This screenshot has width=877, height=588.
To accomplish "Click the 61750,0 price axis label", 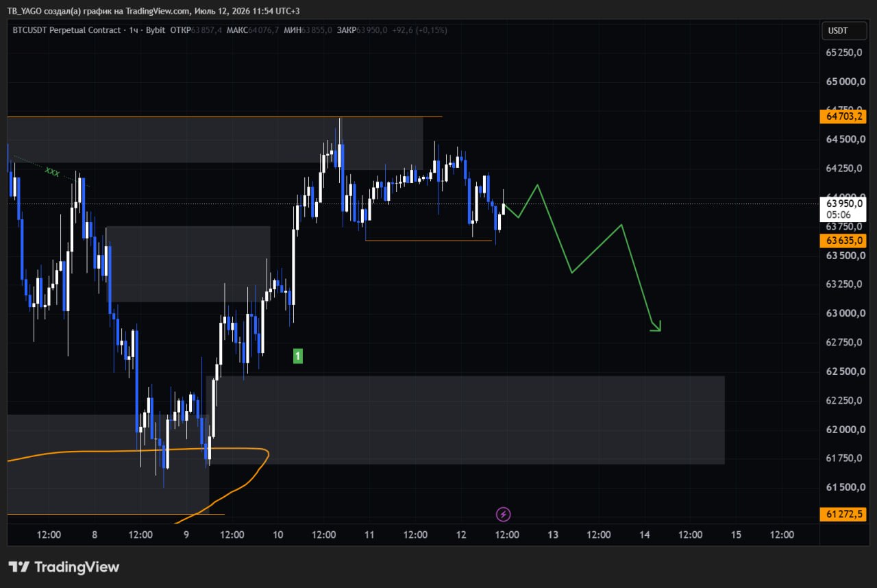I will click(843, 458).
